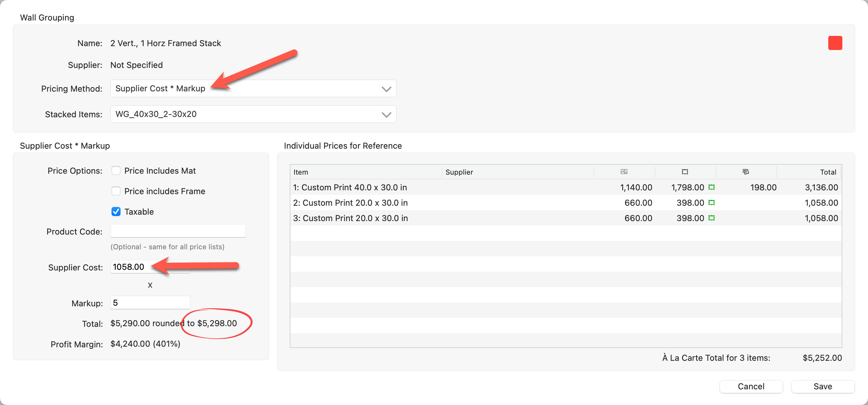Click the mat price column header icon
This screenshot has height=405, width=868.
746,172
